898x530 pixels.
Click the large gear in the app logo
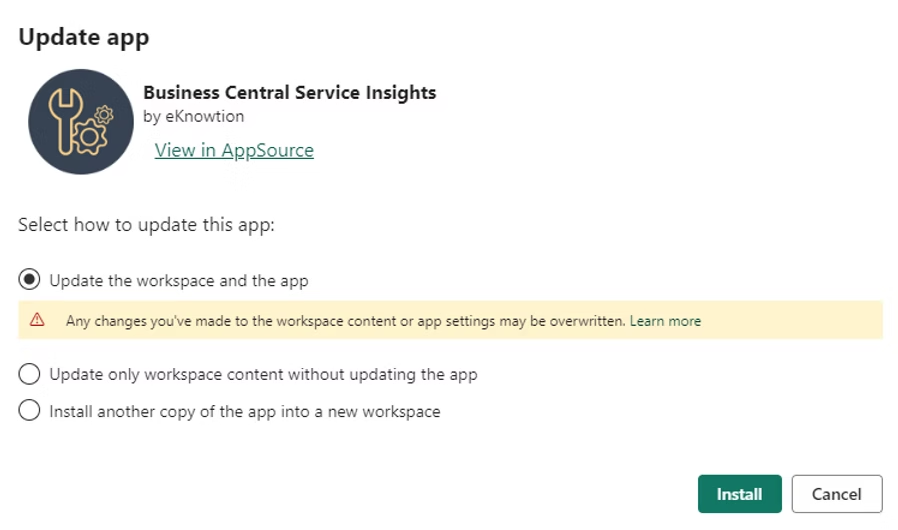tap(90, 135)
